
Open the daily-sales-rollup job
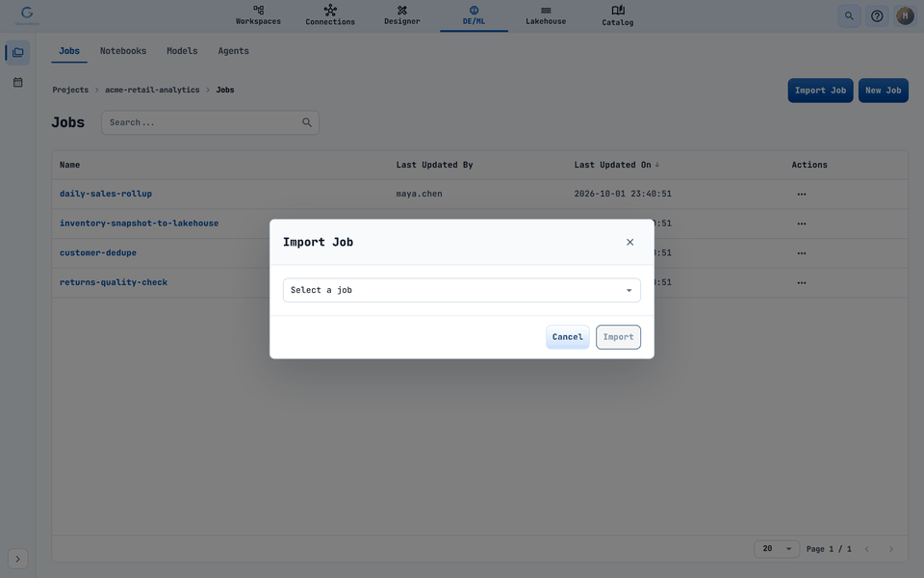pyautogui.click(x=106, y=194)
